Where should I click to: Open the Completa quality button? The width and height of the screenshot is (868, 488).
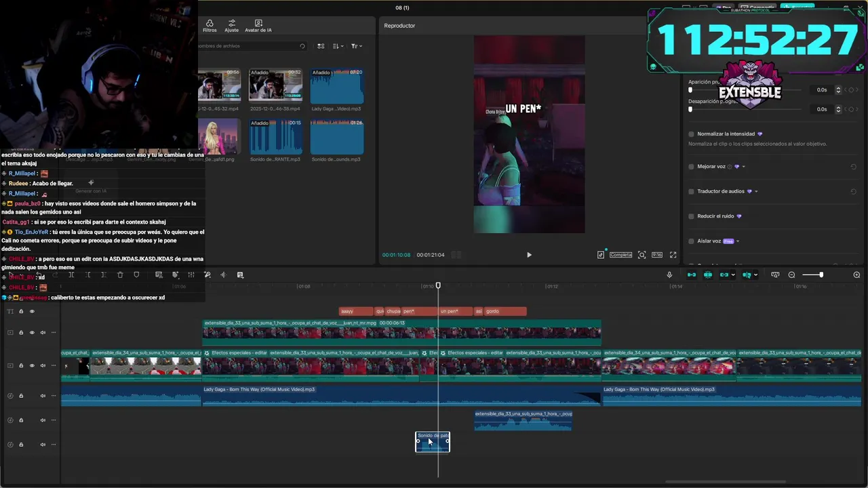pyautogui.click(x=620, y=255)
